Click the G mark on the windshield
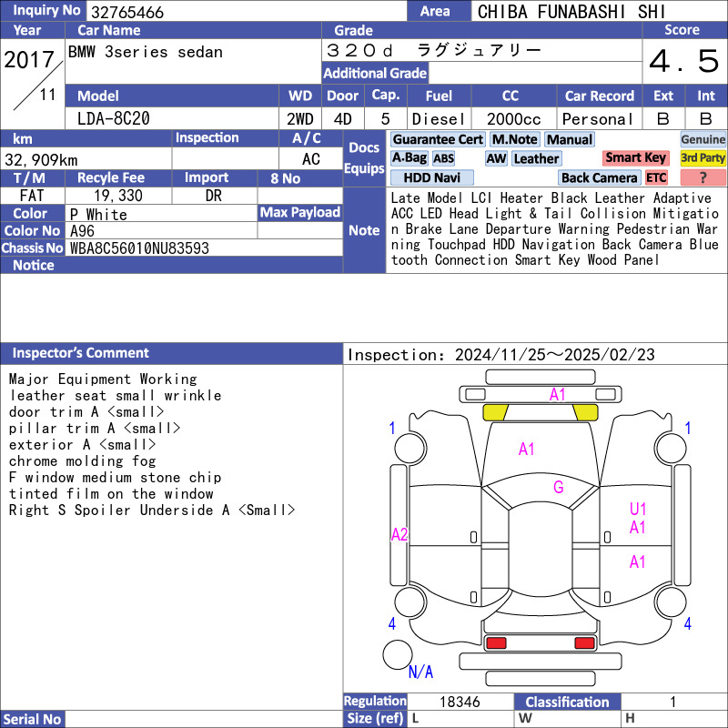This screenshot has height=728, width=728. click(558, 488)
